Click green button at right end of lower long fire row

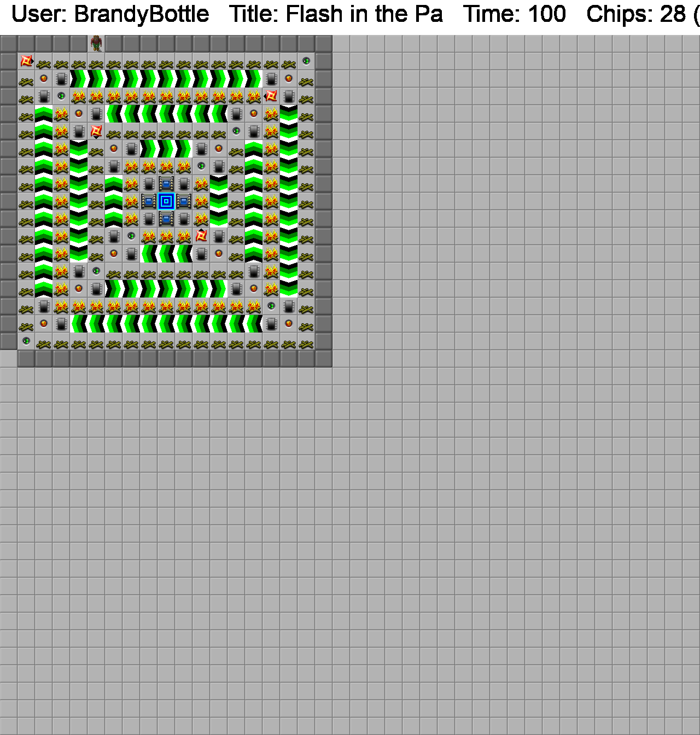(x=271, y=306)
